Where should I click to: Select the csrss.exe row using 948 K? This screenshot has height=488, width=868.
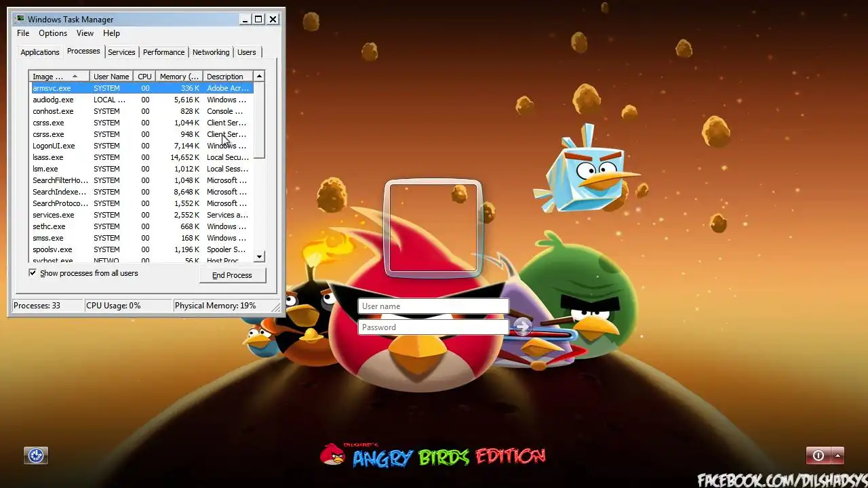coord(142,134)
